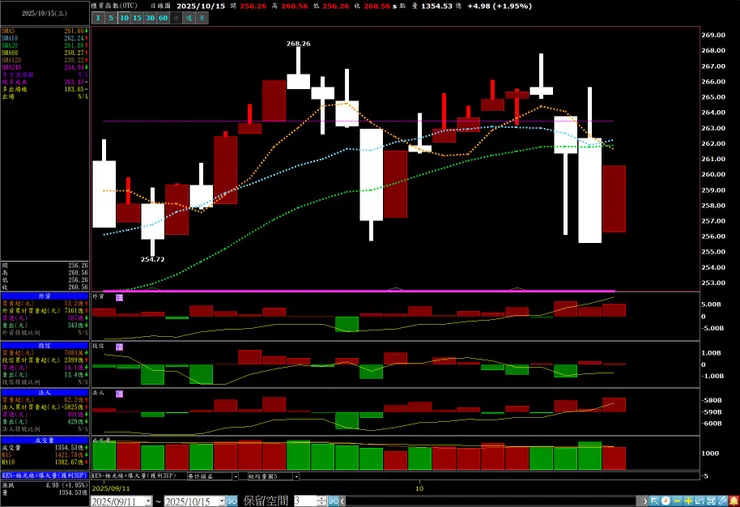The image size is (740, 507).
Task: Click the 櫃買指數(OTC) title label
Action: 115,6
